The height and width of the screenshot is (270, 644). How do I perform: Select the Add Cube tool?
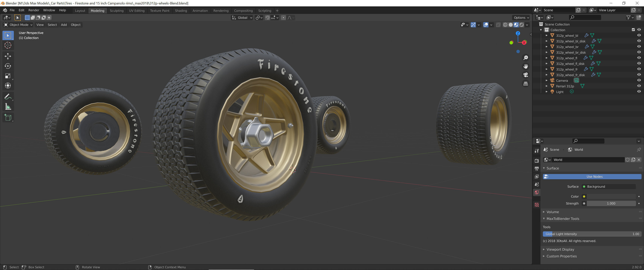pyautogui.click(x=8, y=117)
